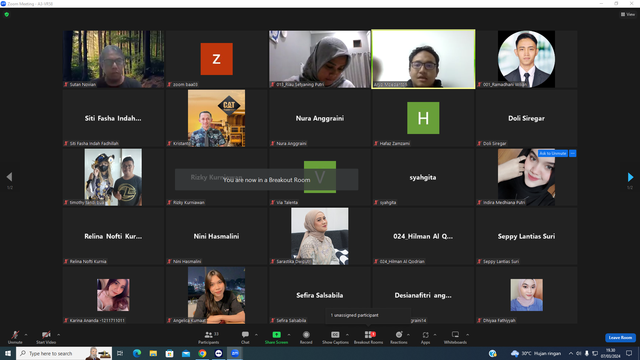Expand video options arrow beside Start Video
This screenshot has width=640, height=360.
(58, 335)
